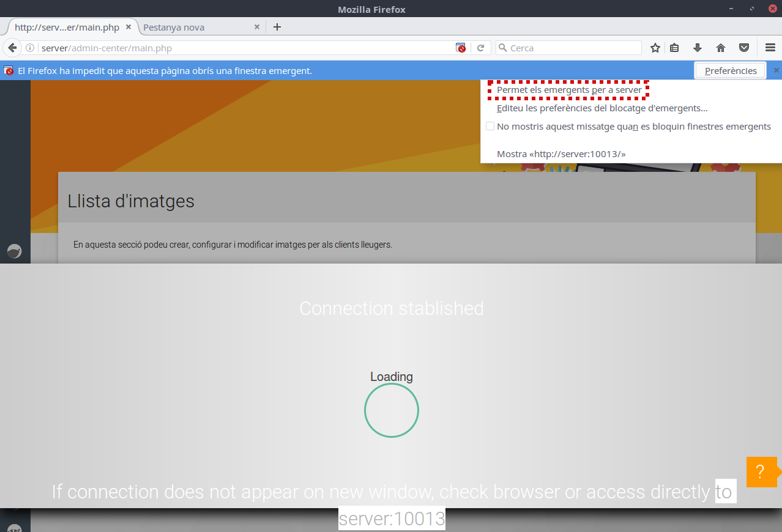Click the browser back arrow button
Viewport: 782px width, 532px height.
12,48
